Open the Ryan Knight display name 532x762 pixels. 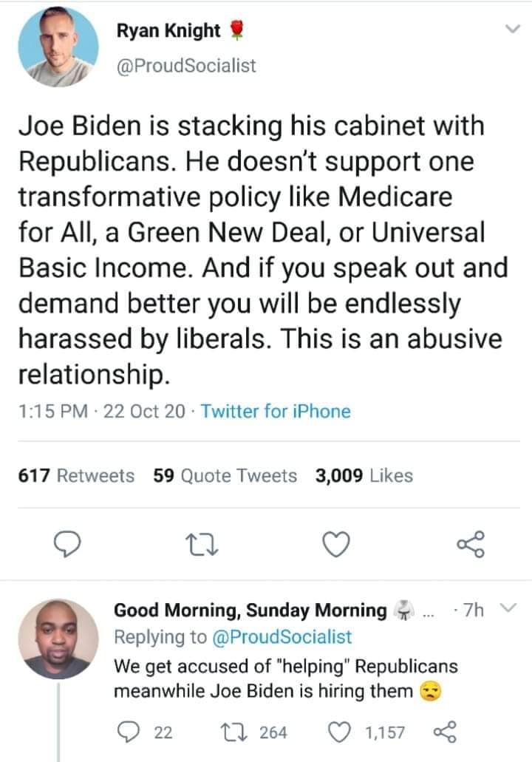168,30
